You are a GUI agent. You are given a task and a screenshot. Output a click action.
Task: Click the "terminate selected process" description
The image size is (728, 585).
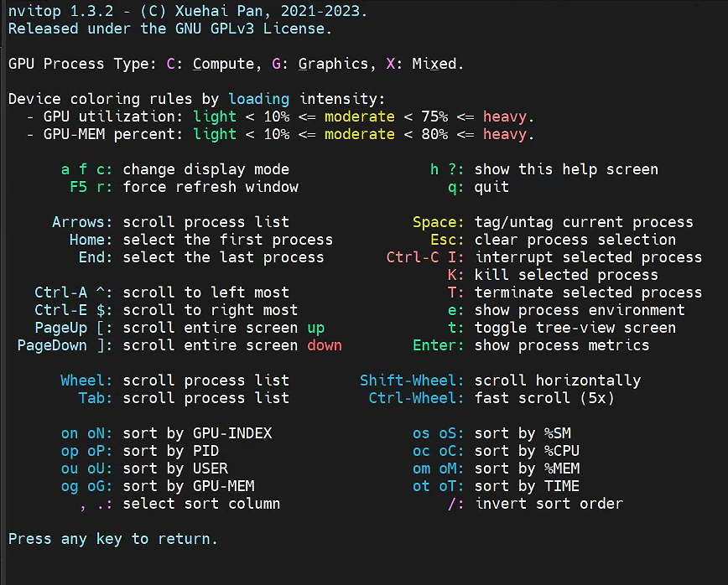pyautogui.click(x=588, y=292)
